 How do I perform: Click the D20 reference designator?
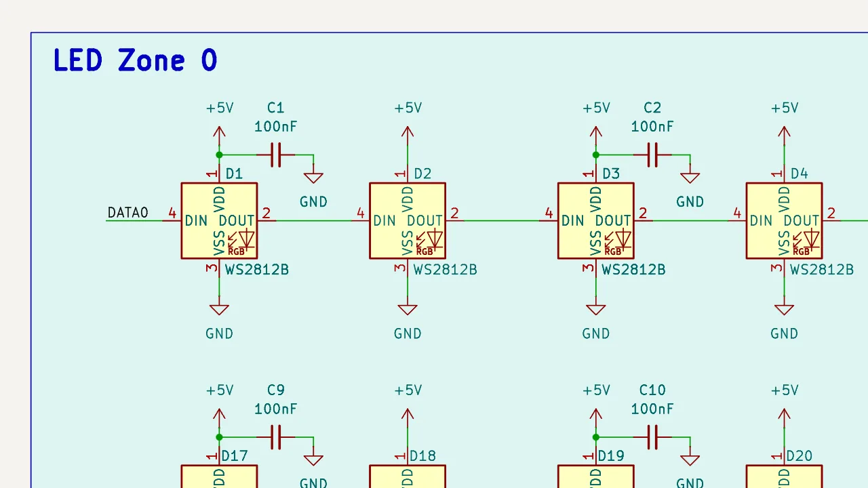[x=800, y=456]
